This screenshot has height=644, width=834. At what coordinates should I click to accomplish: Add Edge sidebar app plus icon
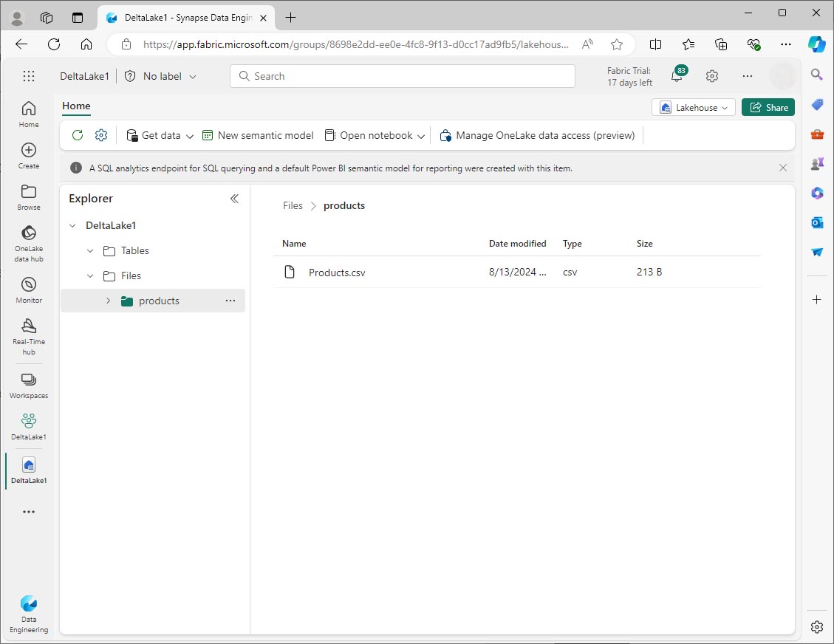817,299
